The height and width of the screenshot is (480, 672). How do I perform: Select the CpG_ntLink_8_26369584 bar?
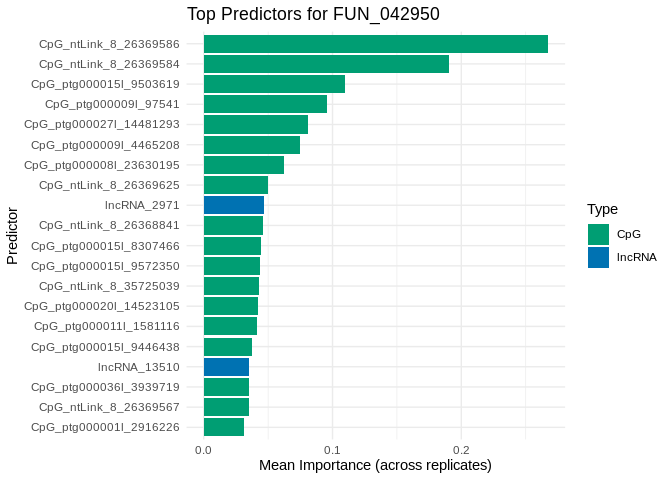[x=326, y=64]
